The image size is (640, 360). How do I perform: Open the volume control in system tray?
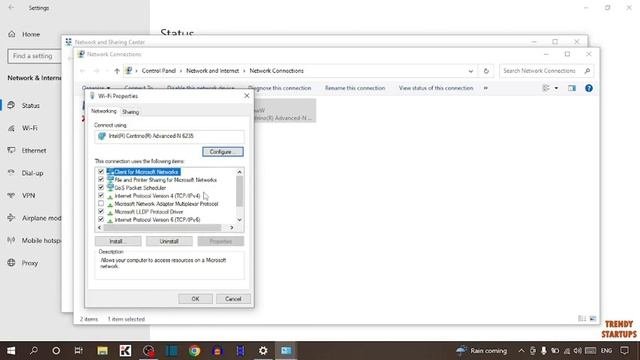(x=577, y=351)
